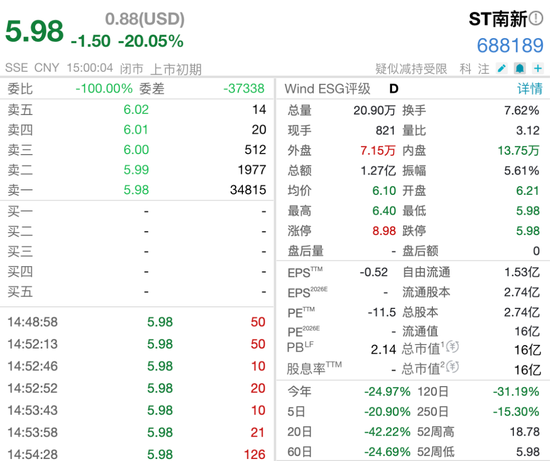Select the 14:53:58 trade tick row
Screen dimensions: 550x461
136,432
